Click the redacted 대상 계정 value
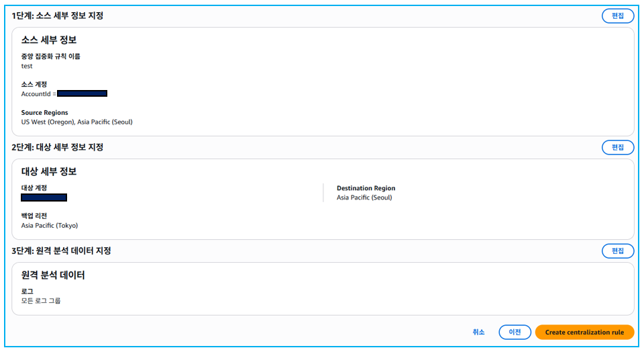Viewport: 644px width, 350px height. coord(44,198)
